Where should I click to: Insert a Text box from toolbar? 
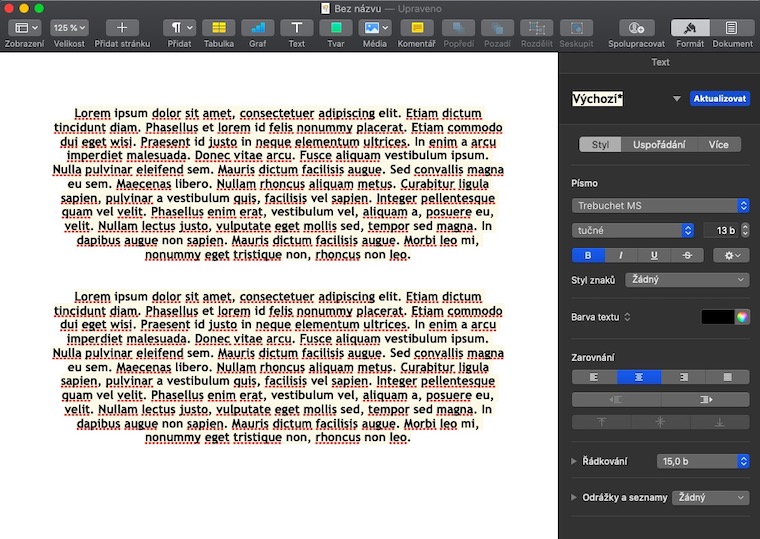point(297,28)
